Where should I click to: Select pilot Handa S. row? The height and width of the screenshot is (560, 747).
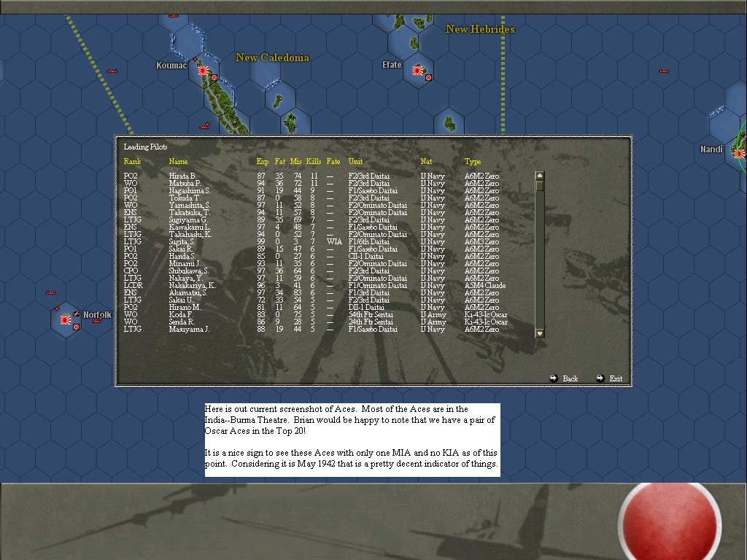[x=311, y=256]
